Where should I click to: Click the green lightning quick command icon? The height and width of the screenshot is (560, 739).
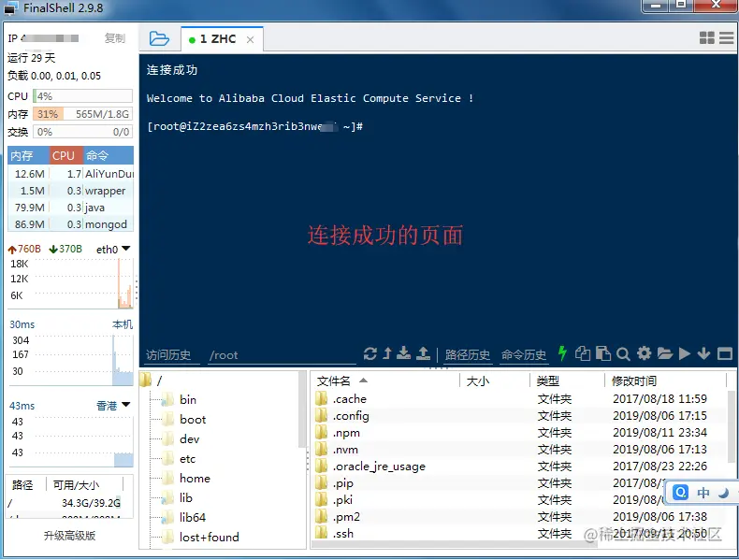pos(562,352)
